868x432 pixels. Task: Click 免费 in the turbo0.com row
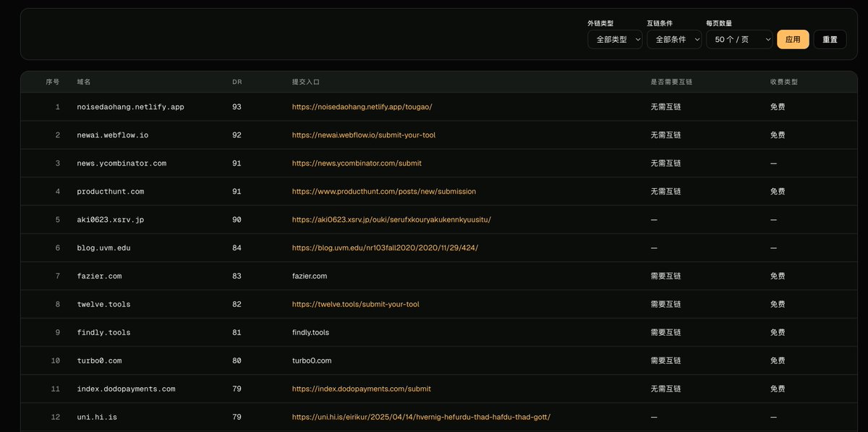coord(778,361)
